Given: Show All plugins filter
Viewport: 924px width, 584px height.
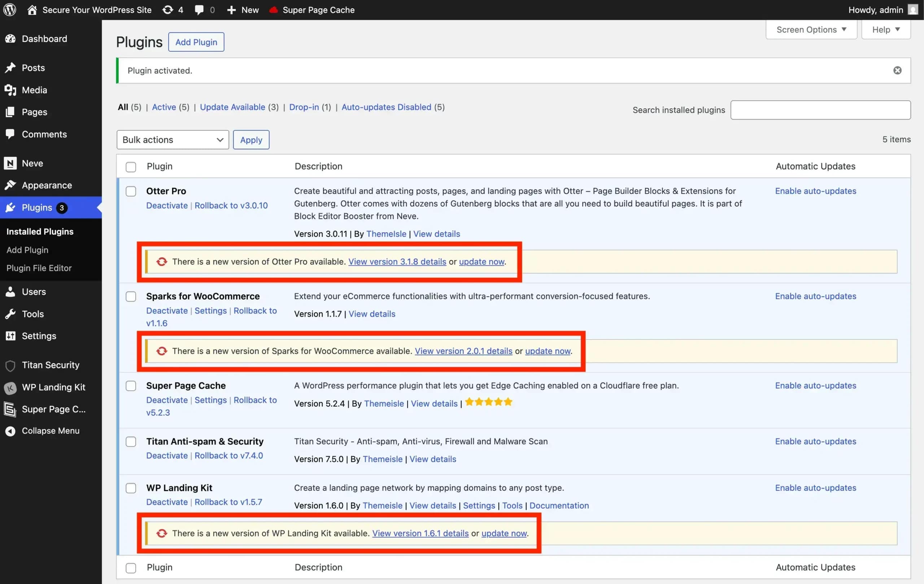Looking at the screenshot, I should click(123, 107).
